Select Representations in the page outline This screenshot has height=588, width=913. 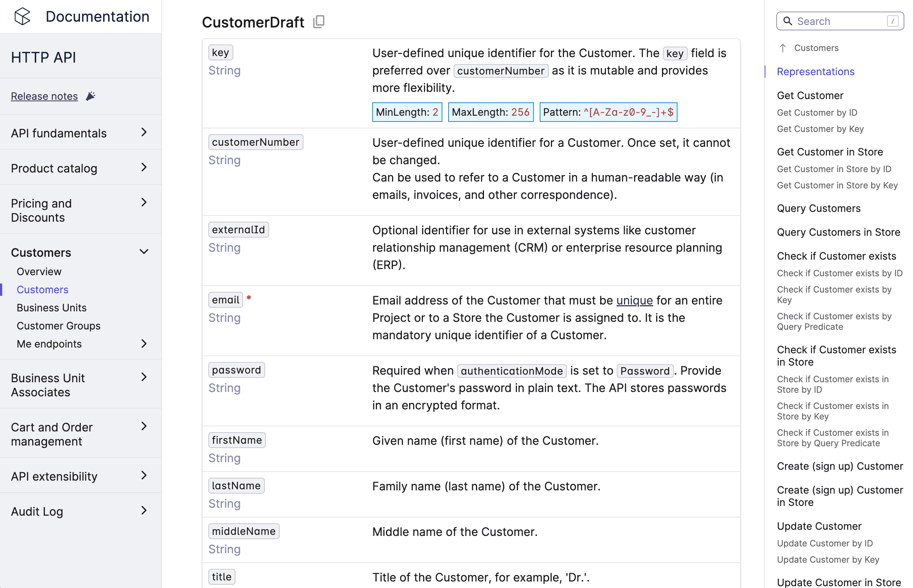(815, 72)
